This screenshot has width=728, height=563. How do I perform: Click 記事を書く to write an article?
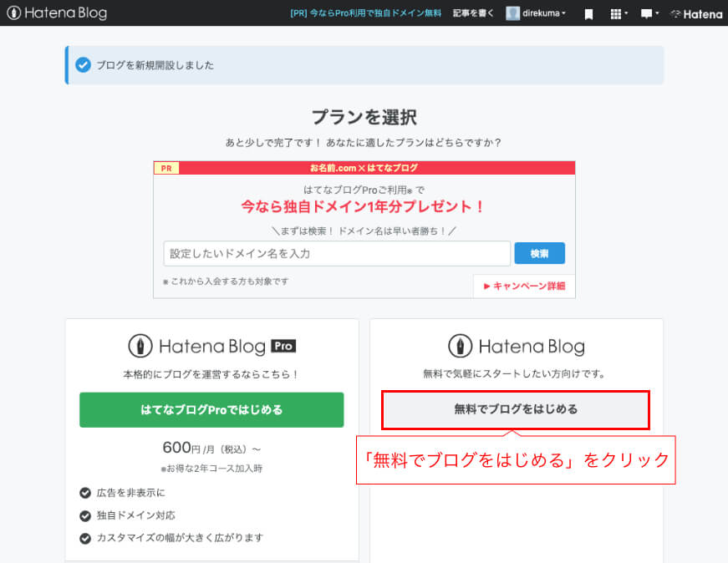point(473,13)
